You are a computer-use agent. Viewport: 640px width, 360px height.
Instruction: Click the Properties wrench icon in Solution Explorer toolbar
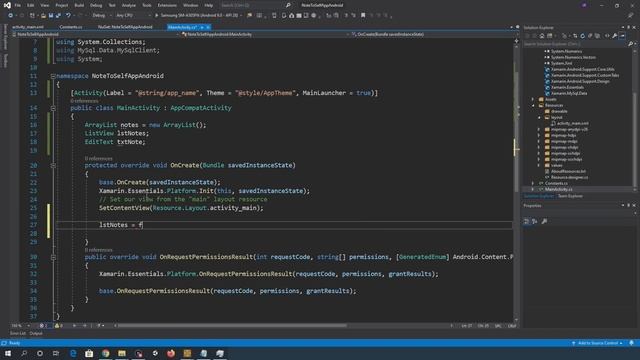click(x=614, y=36)
